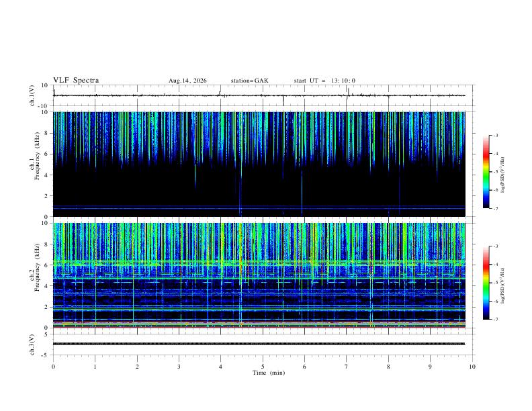Image resolution: width=532 pixels, height=411 pixels.
Task: Click the Aug.14, 2026 date label
Action: pyautogui.click(x=187, y=81)
